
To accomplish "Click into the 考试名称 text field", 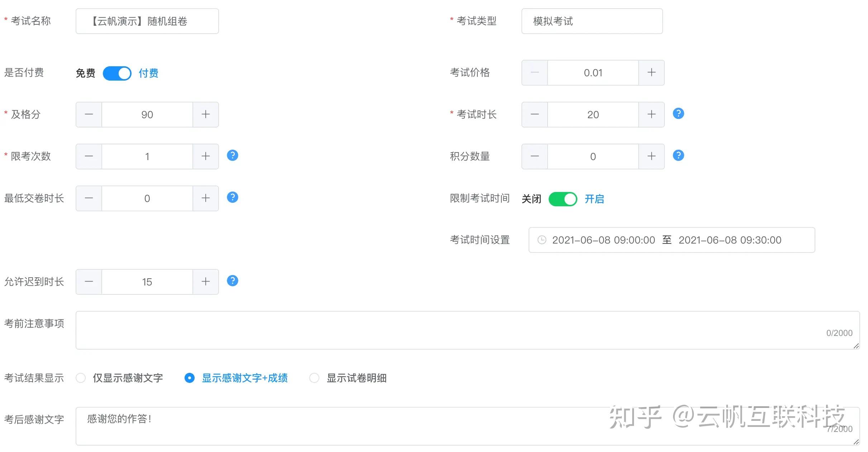I will 147,21.
